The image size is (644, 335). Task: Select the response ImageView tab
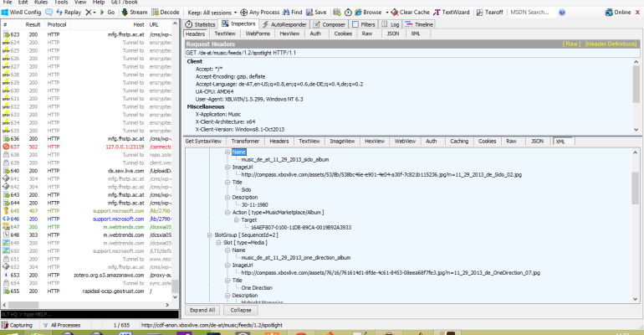[x=342, y=141]
